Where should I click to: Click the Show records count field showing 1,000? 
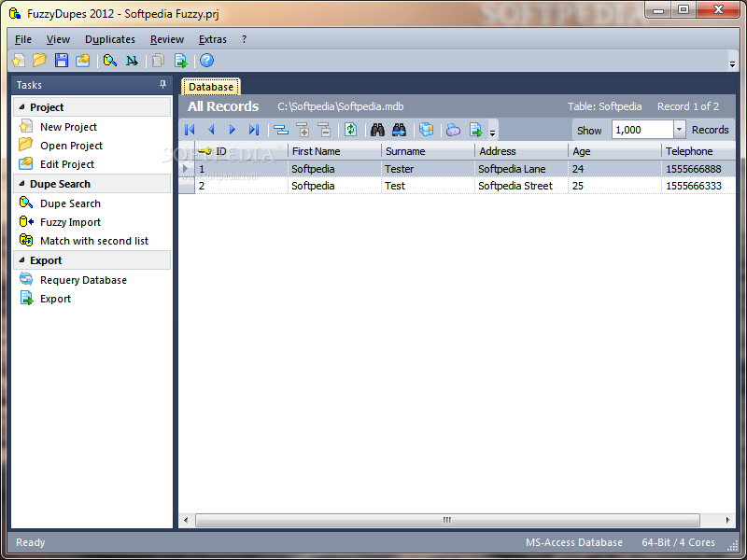pyautogui.click(x=642, y=130)
